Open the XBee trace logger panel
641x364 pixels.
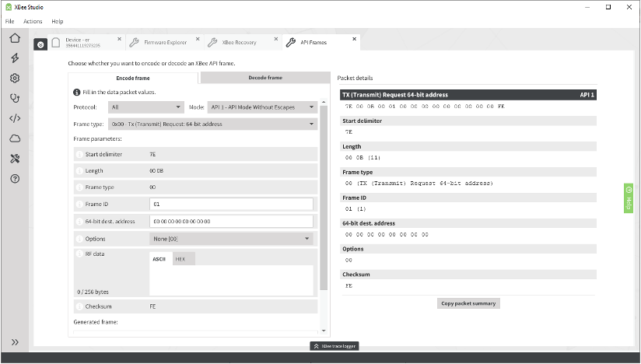coord(335,346)
